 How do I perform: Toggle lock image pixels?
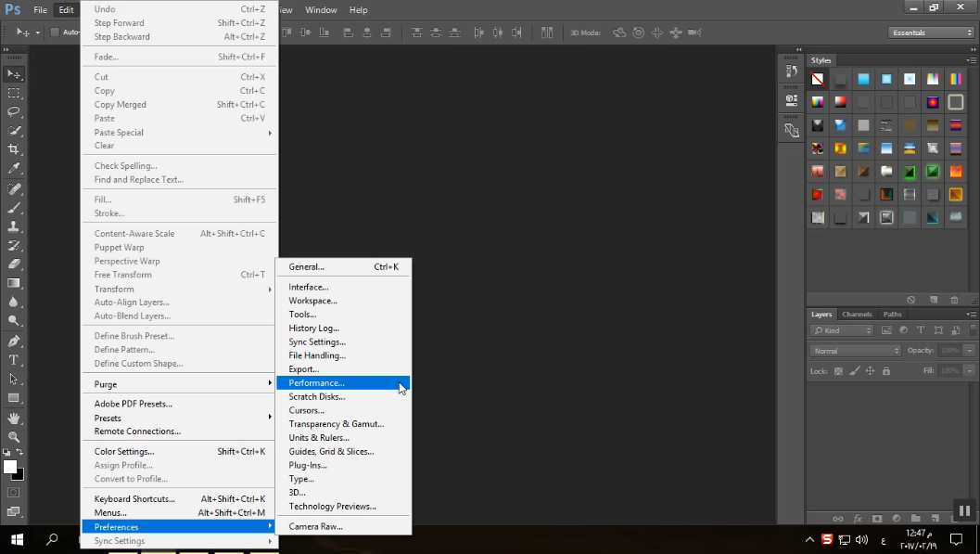click(x=855, y=371)
